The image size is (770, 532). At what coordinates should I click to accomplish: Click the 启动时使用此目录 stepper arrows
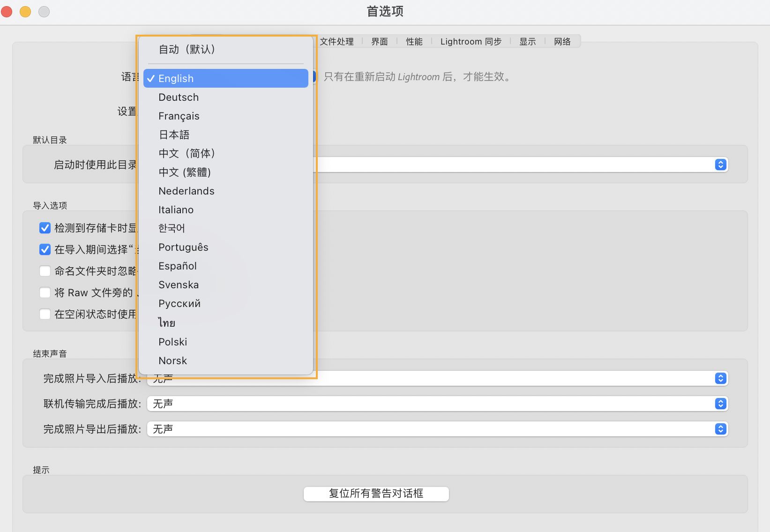point(720,165)
